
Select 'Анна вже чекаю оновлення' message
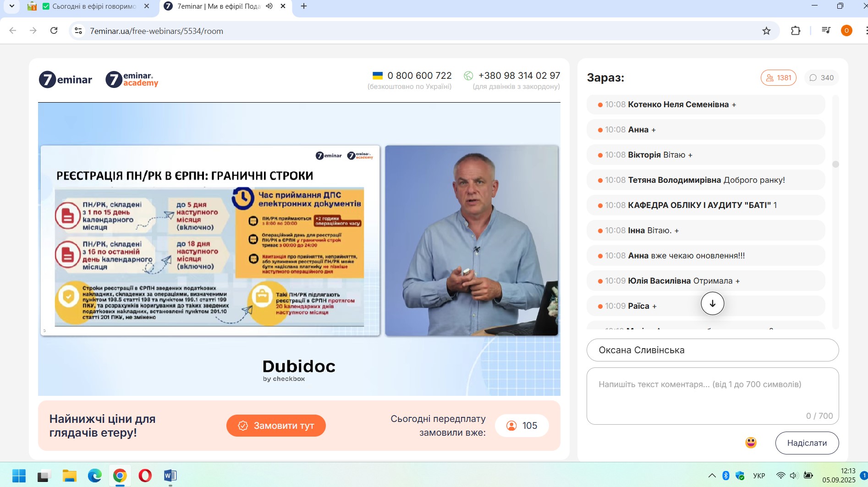(x=706, y=256)
